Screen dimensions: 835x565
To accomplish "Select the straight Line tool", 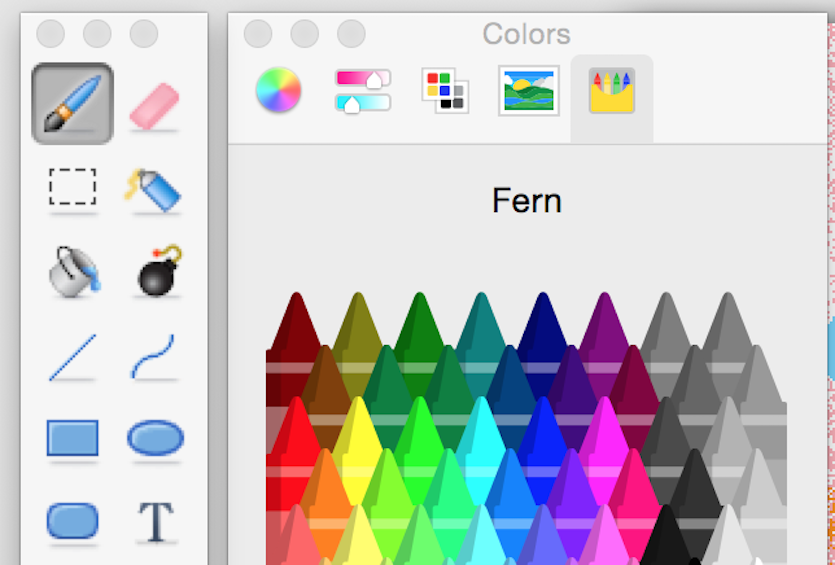I will (x=73, y=357).
